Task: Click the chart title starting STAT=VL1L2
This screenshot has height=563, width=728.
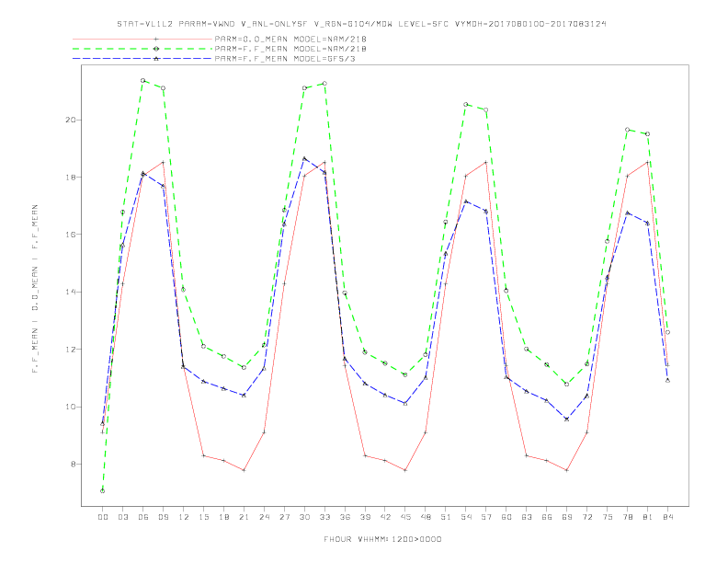Action: click(361, 24)
